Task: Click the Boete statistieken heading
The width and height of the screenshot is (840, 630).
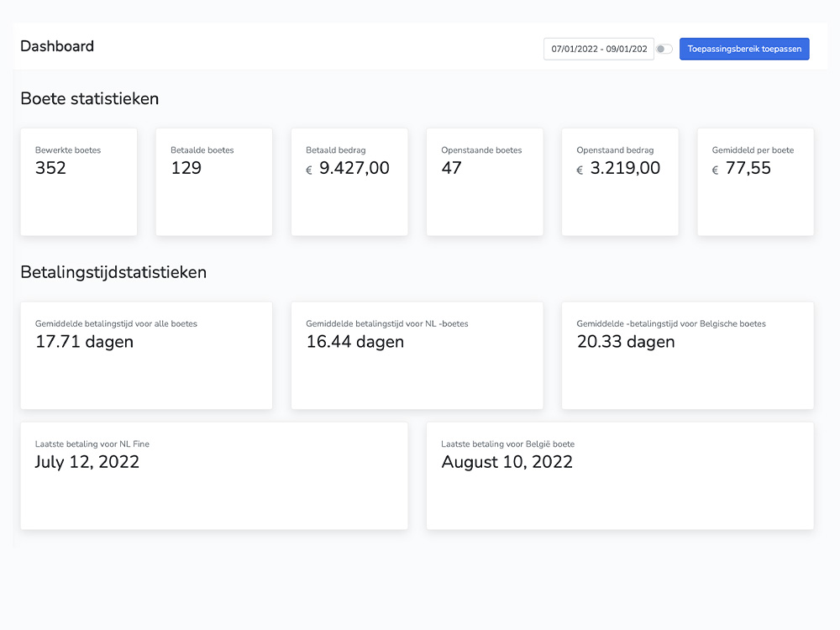Action: [90, 98]
